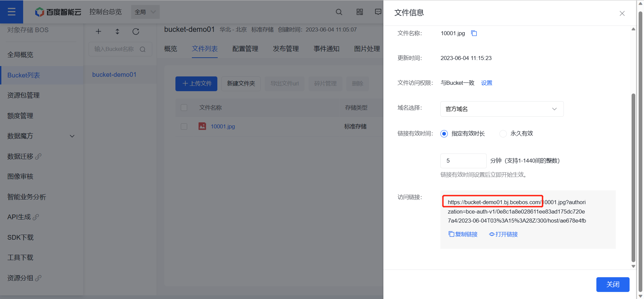Click the link validity minutes field
This screenshot has height=299, width=644.
463,161
